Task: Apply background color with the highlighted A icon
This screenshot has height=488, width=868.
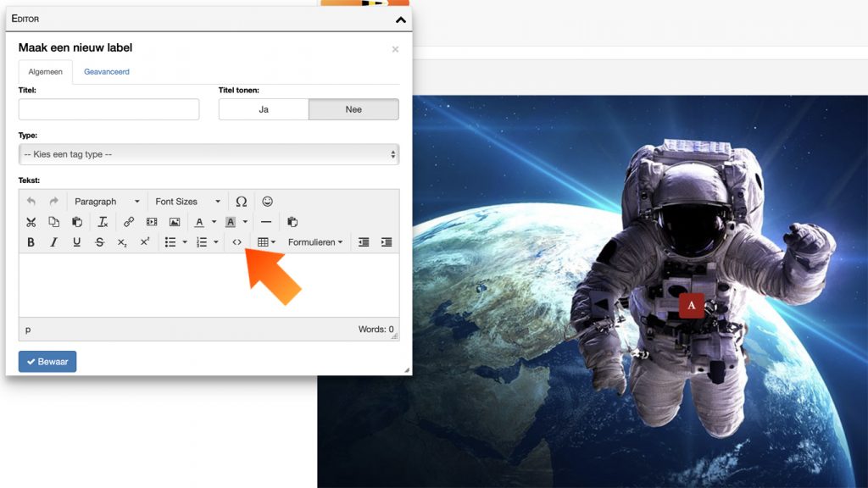Action: (x=231, y=222)
